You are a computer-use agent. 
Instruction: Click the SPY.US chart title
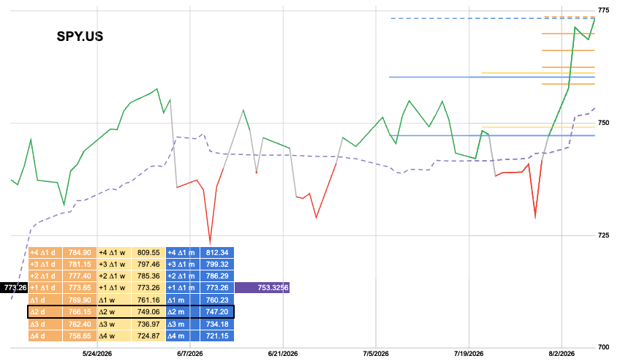tap(80, 37)
